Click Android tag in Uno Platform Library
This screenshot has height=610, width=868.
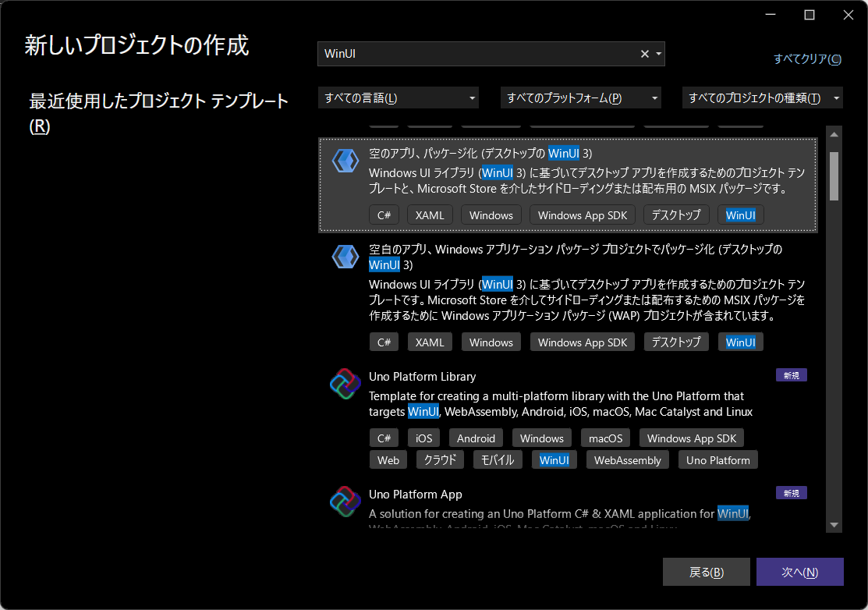tap(476, 438)
